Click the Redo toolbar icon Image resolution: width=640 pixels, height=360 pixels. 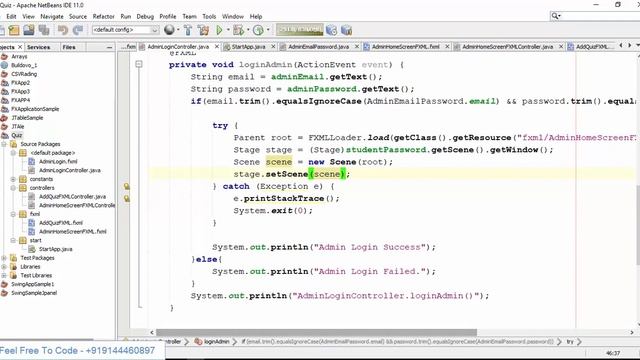coord(78,30)
